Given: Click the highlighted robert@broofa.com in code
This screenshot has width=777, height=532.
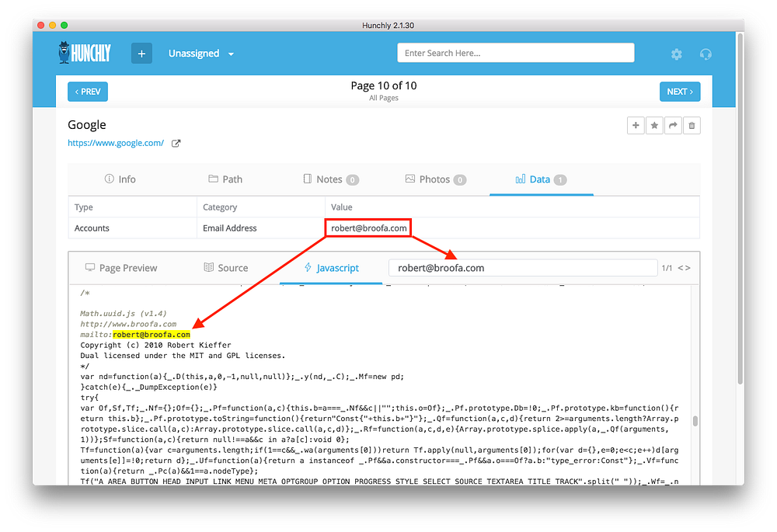Looking at the screenshot, I should point(152,335).
